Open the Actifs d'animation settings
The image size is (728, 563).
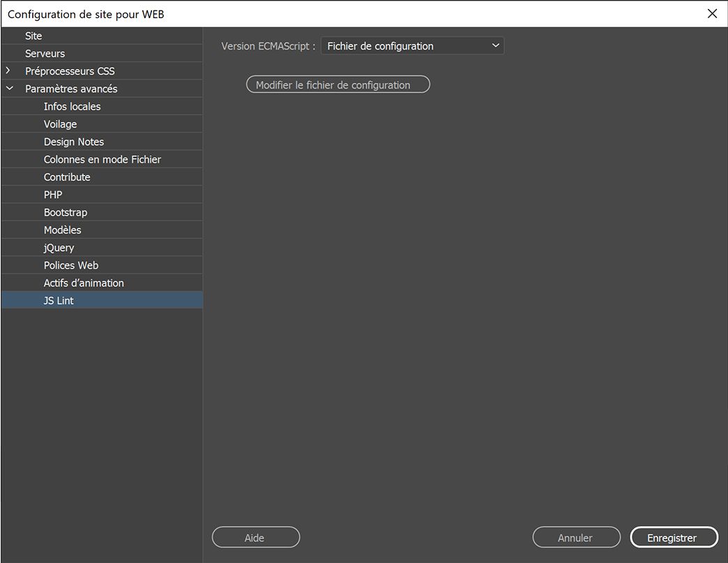coord(83,282)
